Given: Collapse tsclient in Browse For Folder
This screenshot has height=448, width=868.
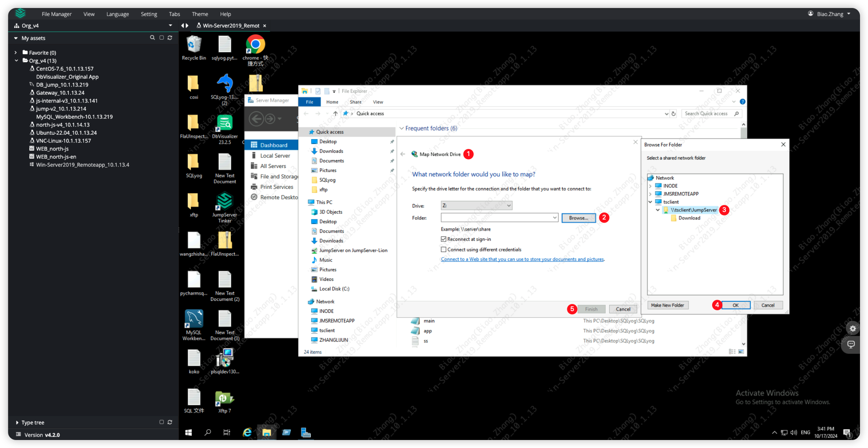Looking at the screenshot, I should [650, 202].
